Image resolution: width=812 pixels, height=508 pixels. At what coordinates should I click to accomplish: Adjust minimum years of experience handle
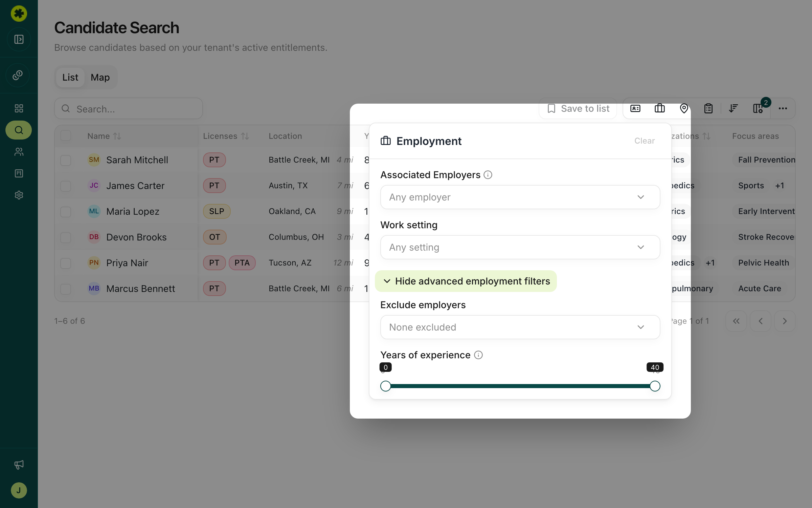click(x=386, y=386)
